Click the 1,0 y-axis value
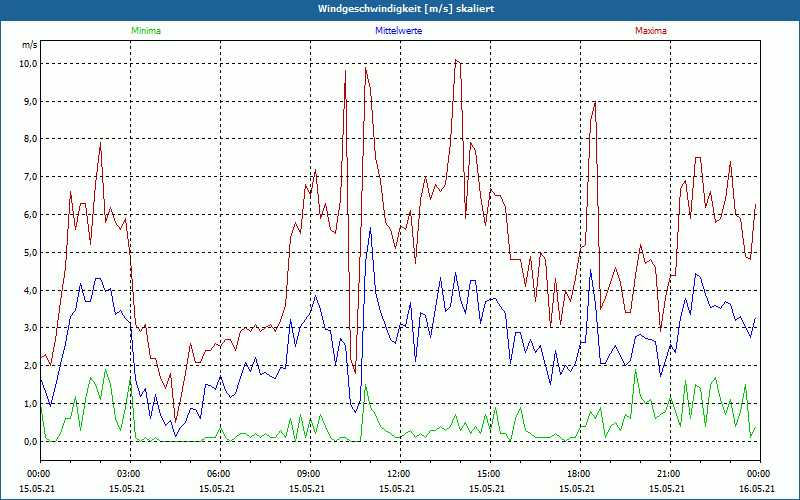Screen dimensions: 800x500 (30, 404)
